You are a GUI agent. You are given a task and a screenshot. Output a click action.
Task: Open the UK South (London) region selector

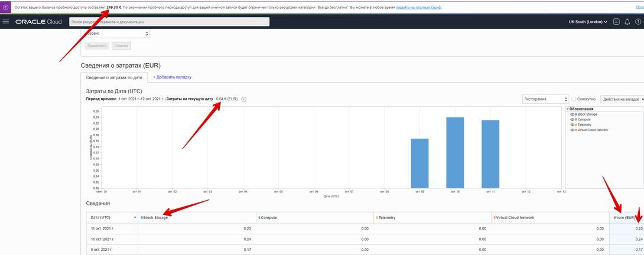click(x=588, y=22)
